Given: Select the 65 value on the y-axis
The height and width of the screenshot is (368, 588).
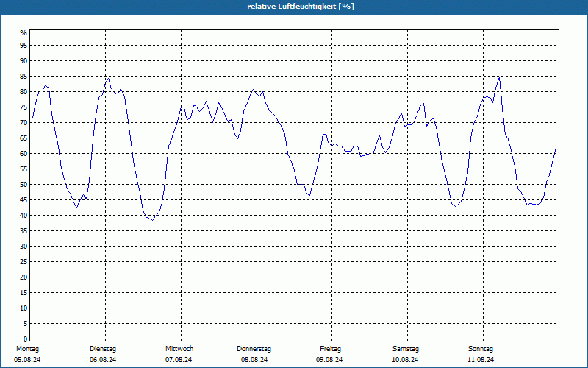Looking at the screenshot, I should point(24,138).
